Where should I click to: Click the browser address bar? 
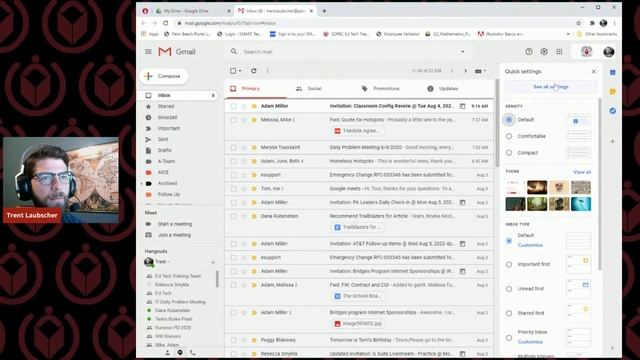376,23
